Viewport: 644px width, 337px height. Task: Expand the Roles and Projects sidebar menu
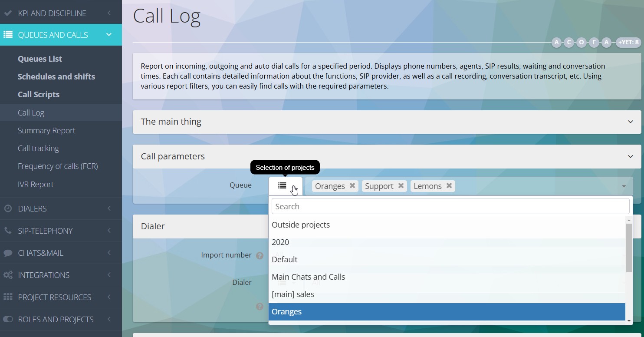click(109, 319)
